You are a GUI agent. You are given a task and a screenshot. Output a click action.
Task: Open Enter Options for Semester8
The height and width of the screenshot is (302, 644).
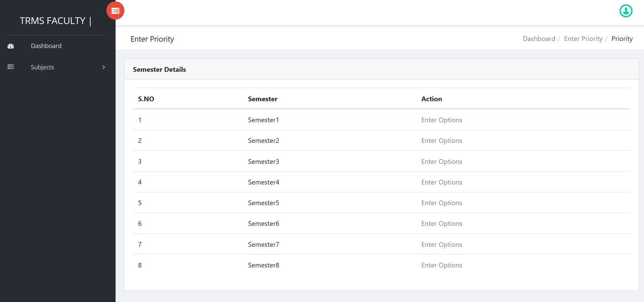point(442,265)
